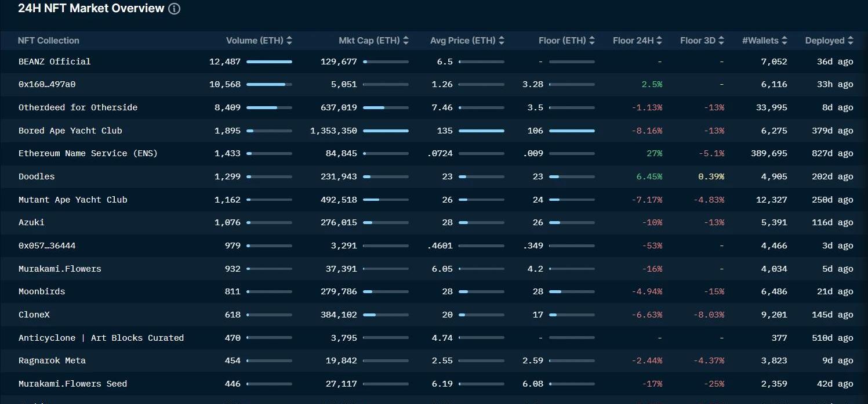Click Otherdeed for Otherside market cap bar
The height and width of the screenshot is (404, 868).
pos(386,107)
